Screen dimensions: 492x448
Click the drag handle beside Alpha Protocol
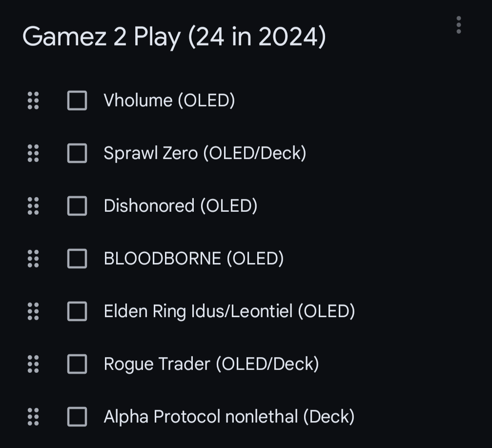click(33, 417)
